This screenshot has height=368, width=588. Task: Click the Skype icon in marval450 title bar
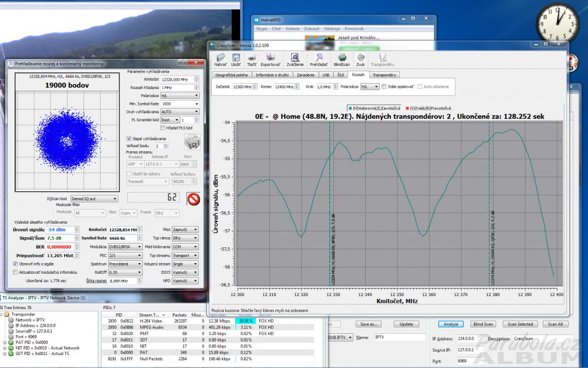click(x=256, y=19)
